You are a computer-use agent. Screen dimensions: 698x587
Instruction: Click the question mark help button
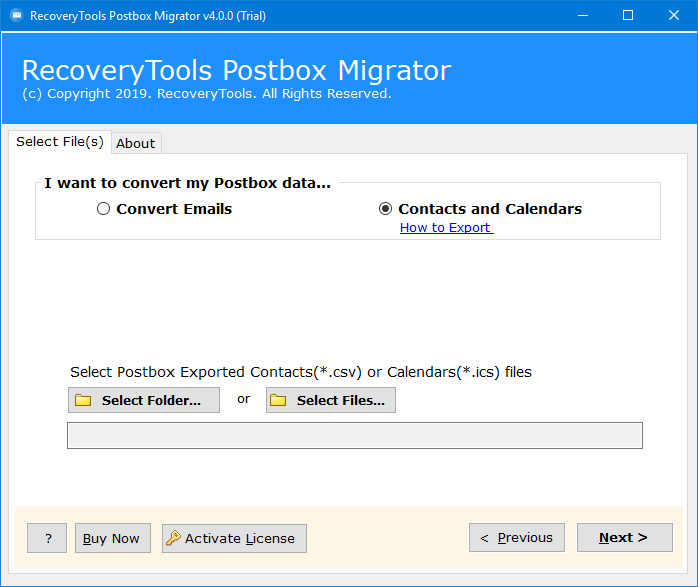pos(47,538)
